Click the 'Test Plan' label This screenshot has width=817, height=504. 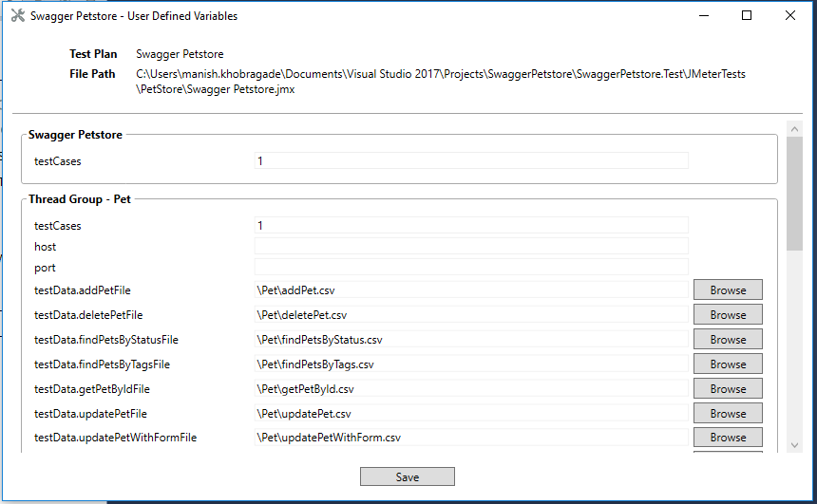point(93,54)
